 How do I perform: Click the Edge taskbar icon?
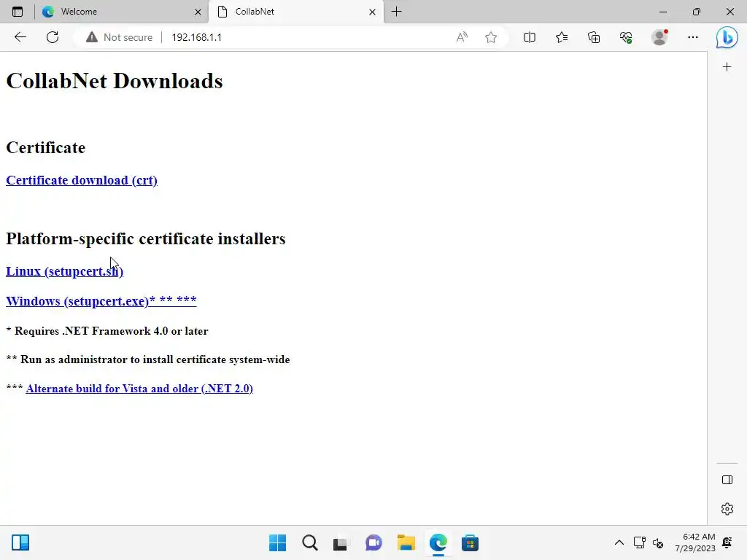pyautogui.click(x=438, y=542)
